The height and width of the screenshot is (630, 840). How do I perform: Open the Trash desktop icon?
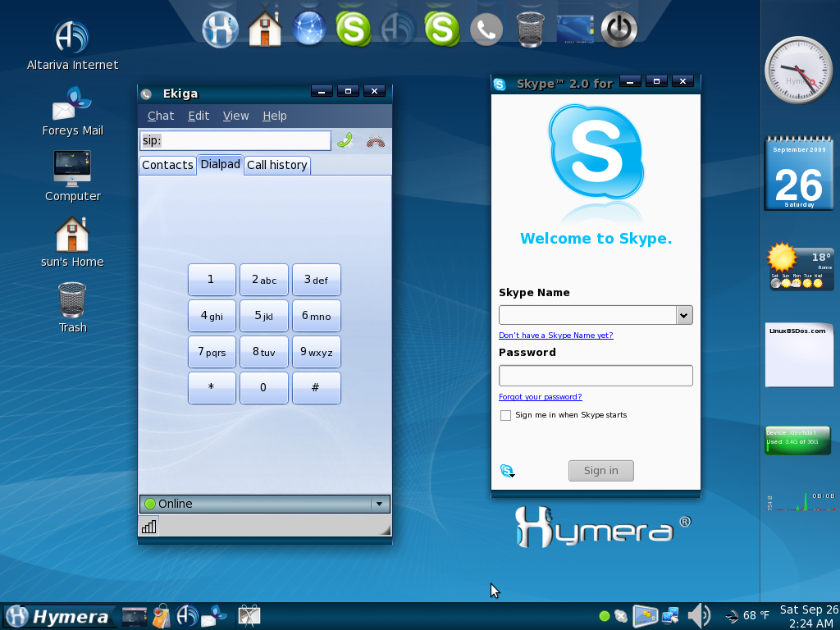(72, 308)
